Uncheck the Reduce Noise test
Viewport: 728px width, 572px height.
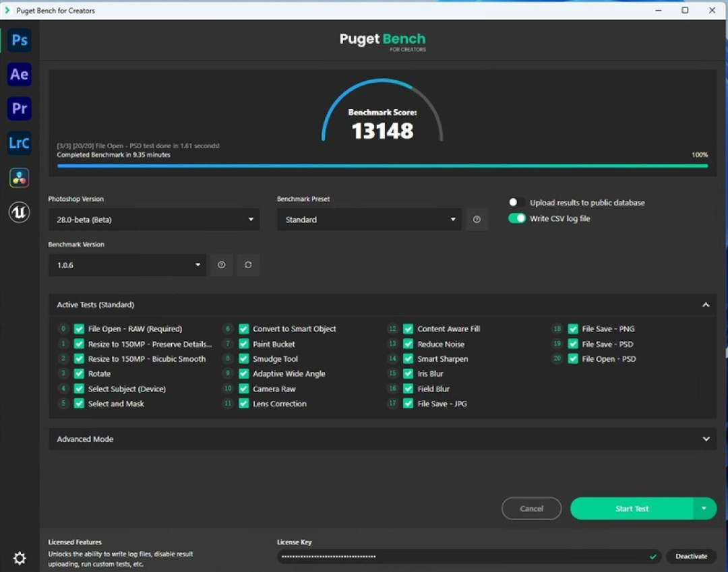click(x=408, y=344)
